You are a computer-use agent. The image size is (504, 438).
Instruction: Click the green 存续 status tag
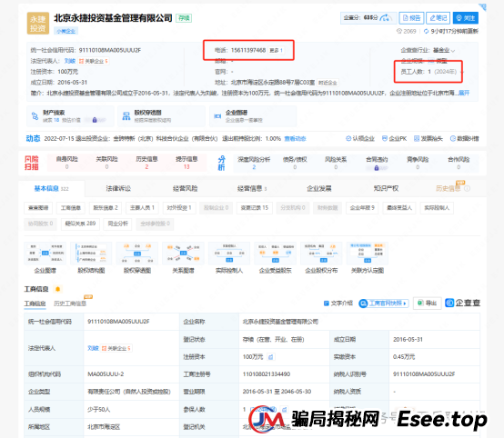(x=184, y=18)
